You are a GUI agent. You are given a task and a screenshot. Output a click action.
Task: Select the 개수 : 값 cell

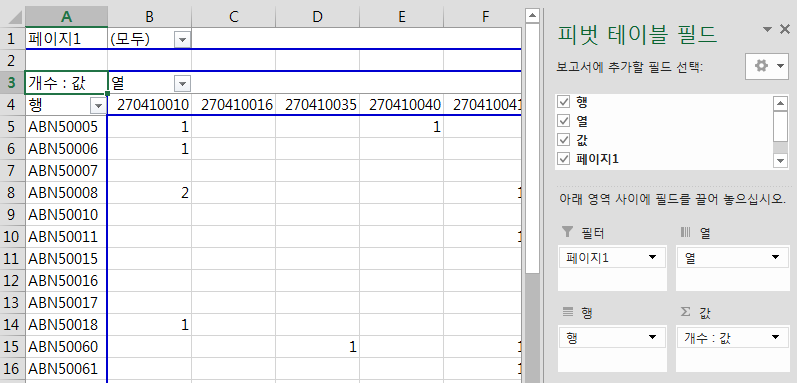(x=66, y=82)
